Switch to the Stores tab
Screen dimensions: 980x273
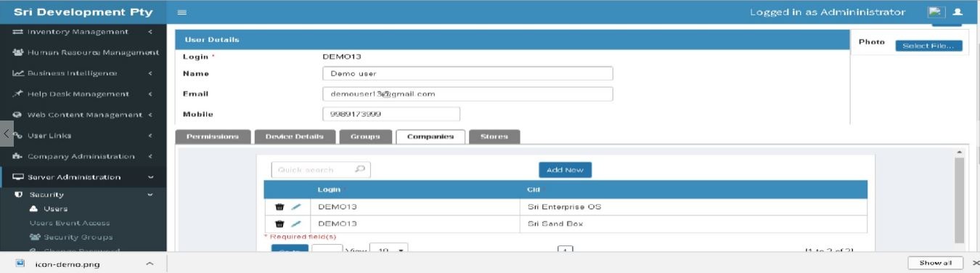(494, 136)
